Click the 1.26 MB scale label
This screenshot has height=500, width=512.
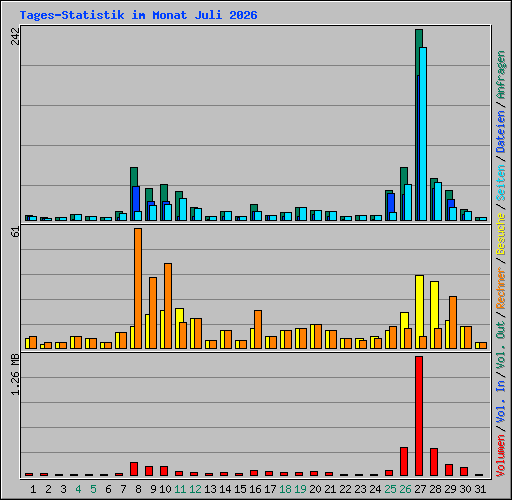coord(15,375)
